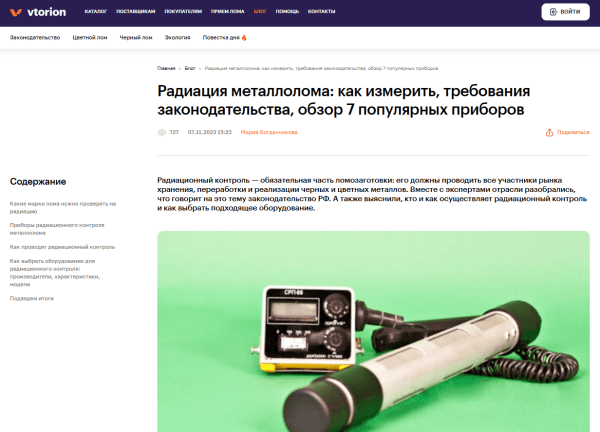Click the view count 727
The image size is (600, 432).
click(174, 132)
